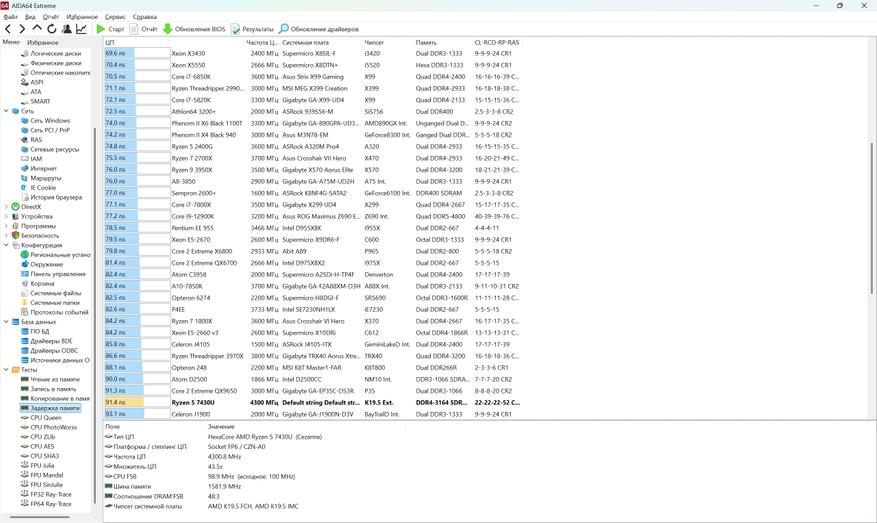
Task: Expand the Безопасность tree node
Action: (6, 235)
